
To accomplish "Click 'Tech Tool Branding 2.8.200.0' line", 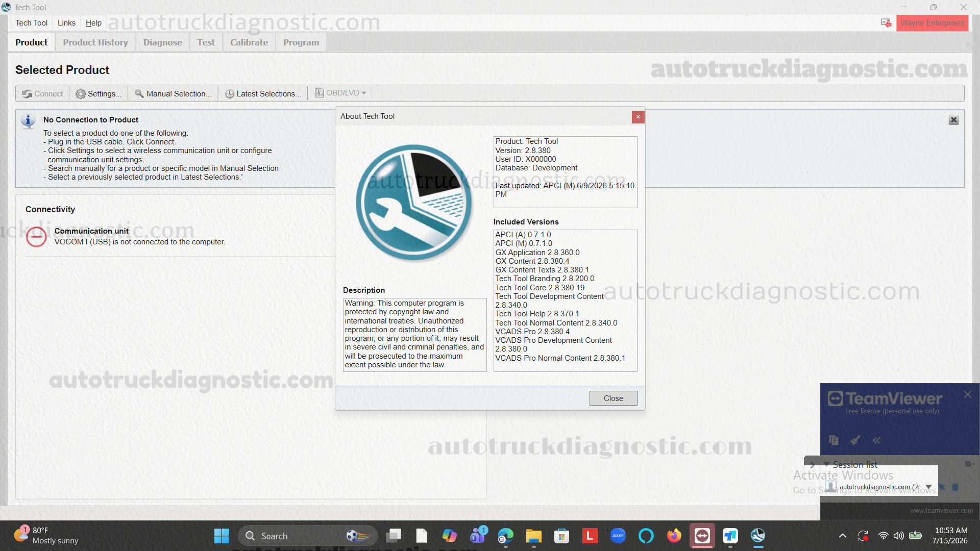I will point(545,279).
